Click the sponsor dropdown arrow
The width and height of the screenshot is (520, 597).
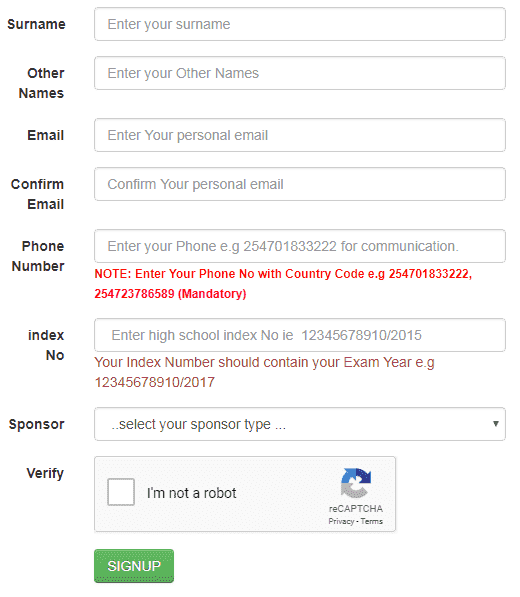(x=496, y=424)
